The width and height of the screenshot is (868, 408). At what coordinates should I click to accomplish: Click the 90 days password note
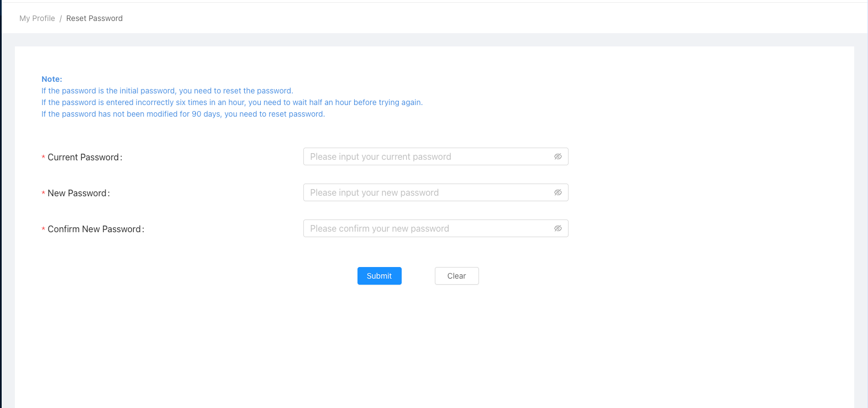click(x=183, y=114)
